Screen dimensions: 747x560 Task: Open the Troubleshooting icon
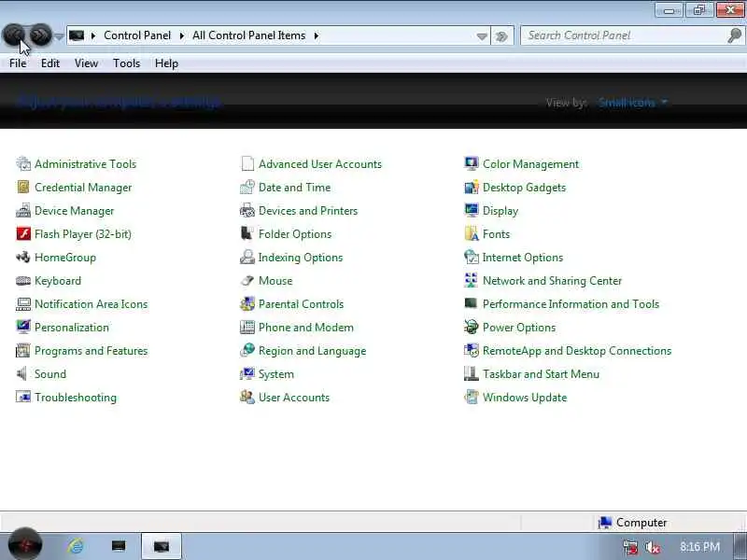tap(22, 398)
